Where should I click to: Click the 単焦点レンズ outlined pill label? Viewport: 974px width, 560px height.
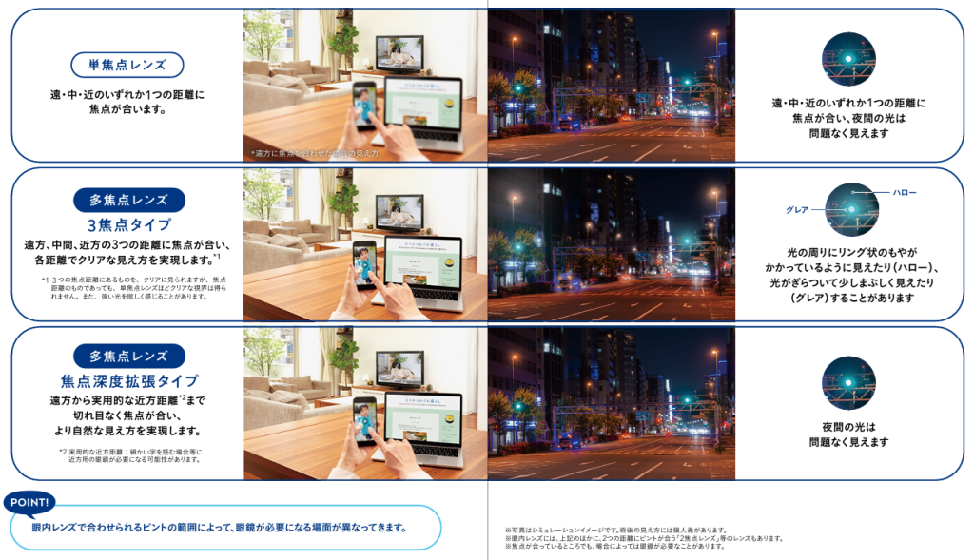click(x=127, y=66)
